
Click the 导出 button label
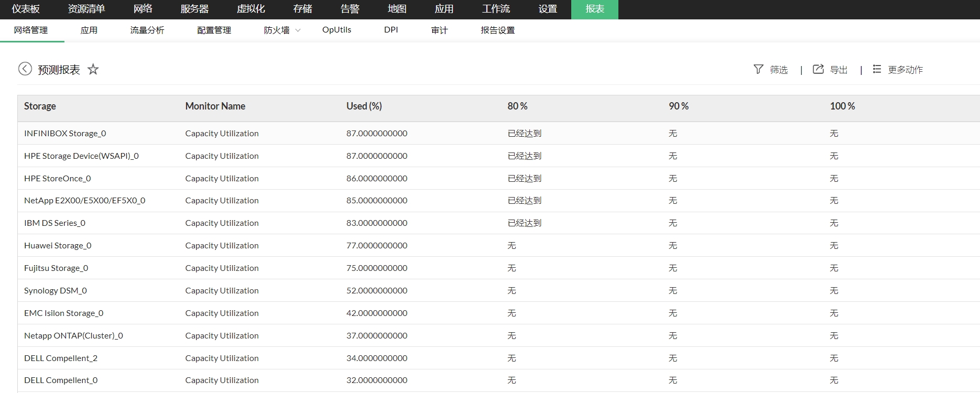[839, 70]
